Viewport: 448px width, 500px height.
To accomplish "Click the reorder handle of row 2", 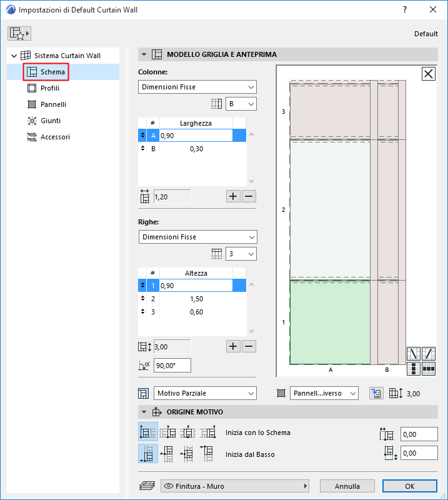I will tap(142, 299).
